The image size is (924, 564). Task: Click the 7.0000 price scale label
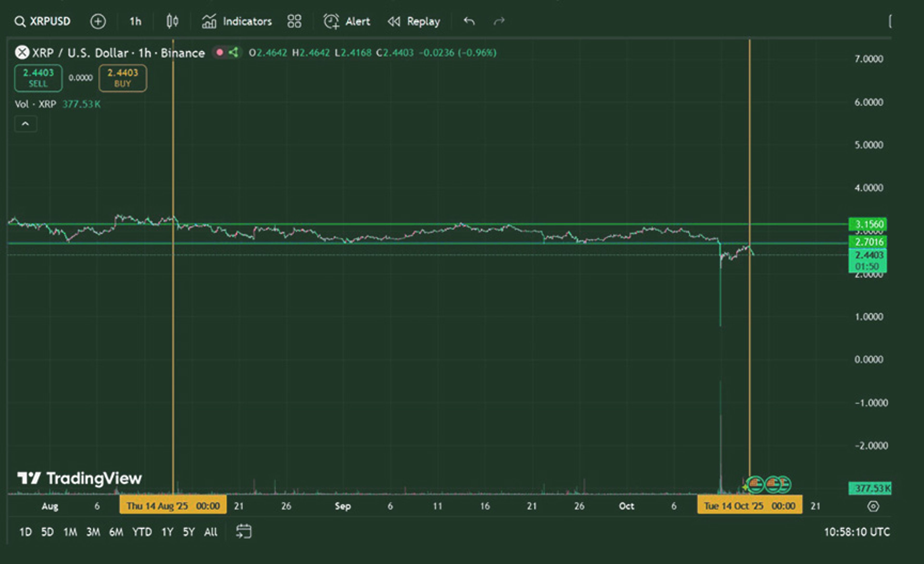tap(868, 59)
